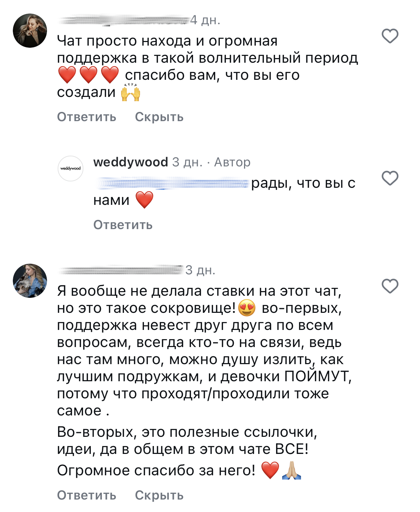The image size is (420, 512).
Task: Tap the "Автор" label next to weddywood
Action: (x=232, y=162)
